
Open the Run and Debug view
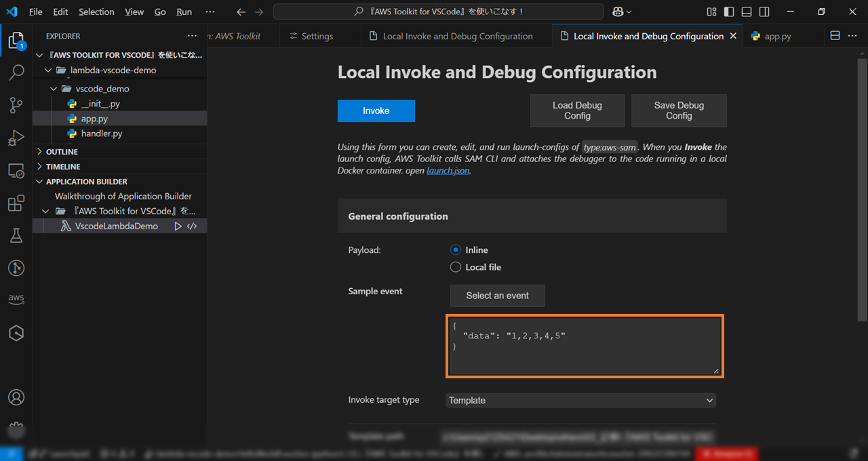point(16,138)
